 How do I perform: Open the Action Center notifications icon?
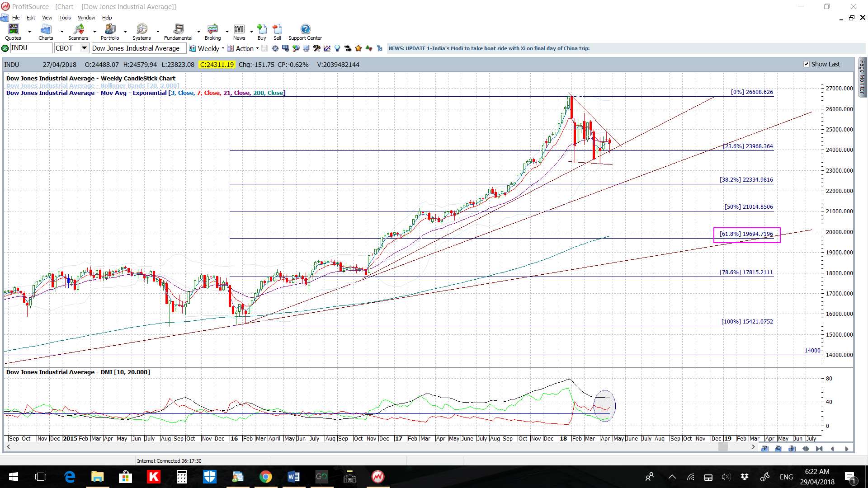click(850, 477)
